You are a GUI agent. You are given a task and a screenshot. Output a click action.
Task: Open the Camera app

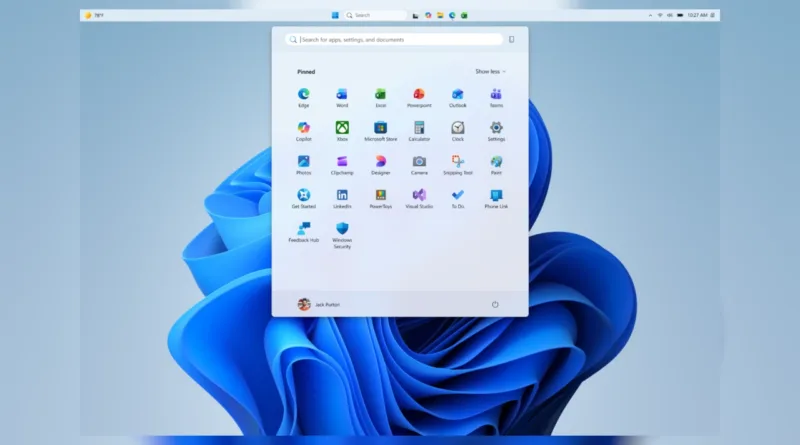[419, 164]
